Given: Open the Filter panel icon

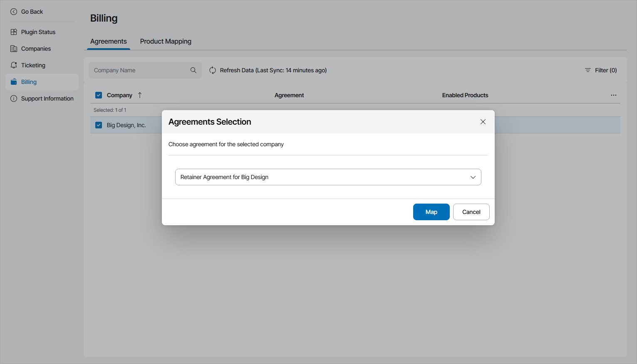Looking at the screenshot, I should point(587,70).
